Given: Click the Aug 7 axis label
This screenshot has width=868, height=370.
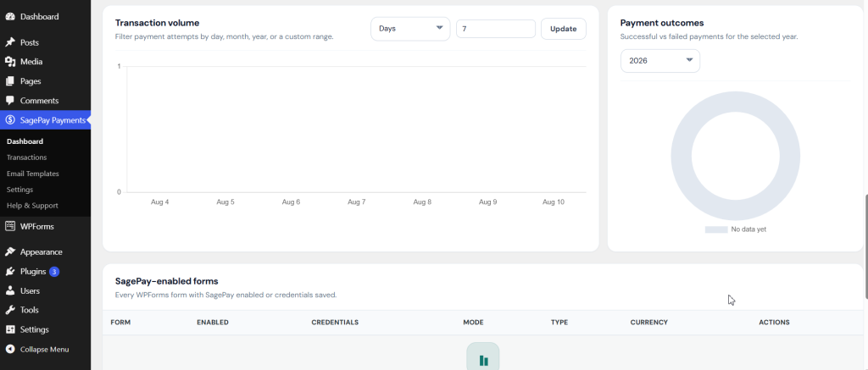Looking at the screenshot, I should click(357, 202).
